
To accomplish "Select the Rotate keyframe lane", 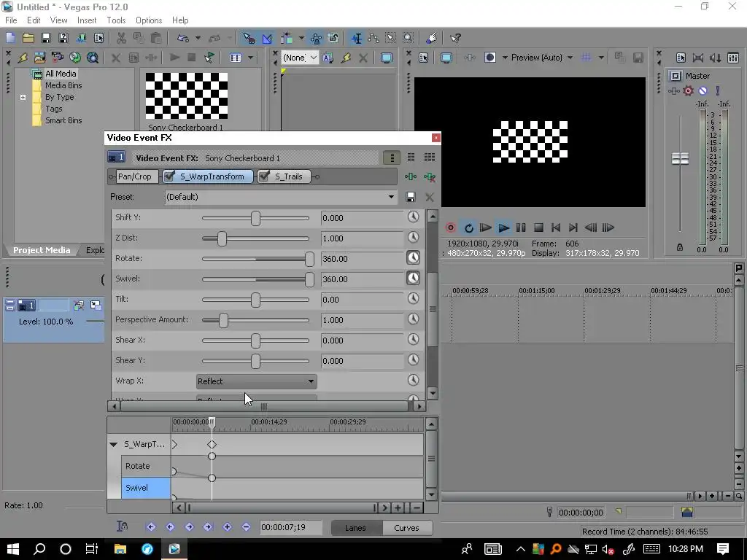I will tap(146, 466).
